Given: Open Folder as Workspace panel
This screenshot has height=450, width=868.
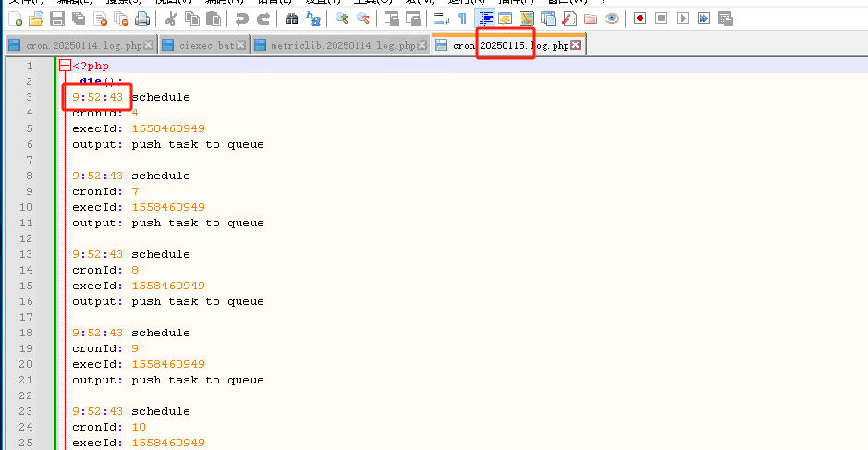Looking at the screenshot, I should pyautogui.click(x=591, y=18).
